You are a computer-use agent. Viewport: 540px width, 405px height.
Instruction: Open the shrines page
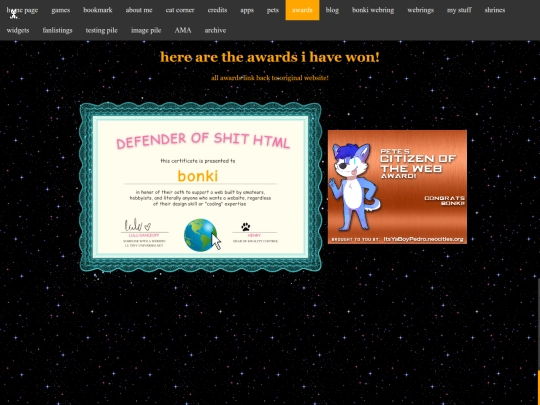(495, 10)
